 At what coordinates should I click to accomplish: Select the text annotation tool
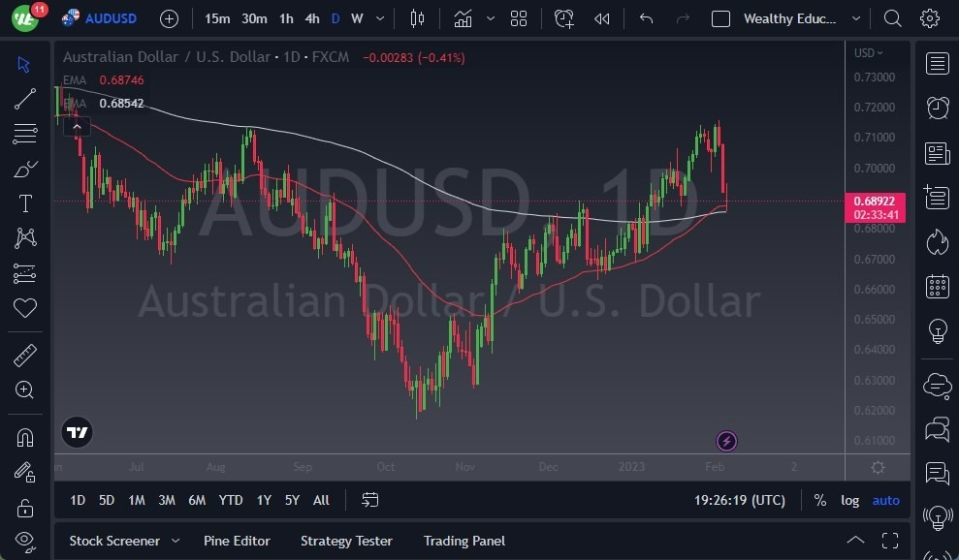(25, 202)
